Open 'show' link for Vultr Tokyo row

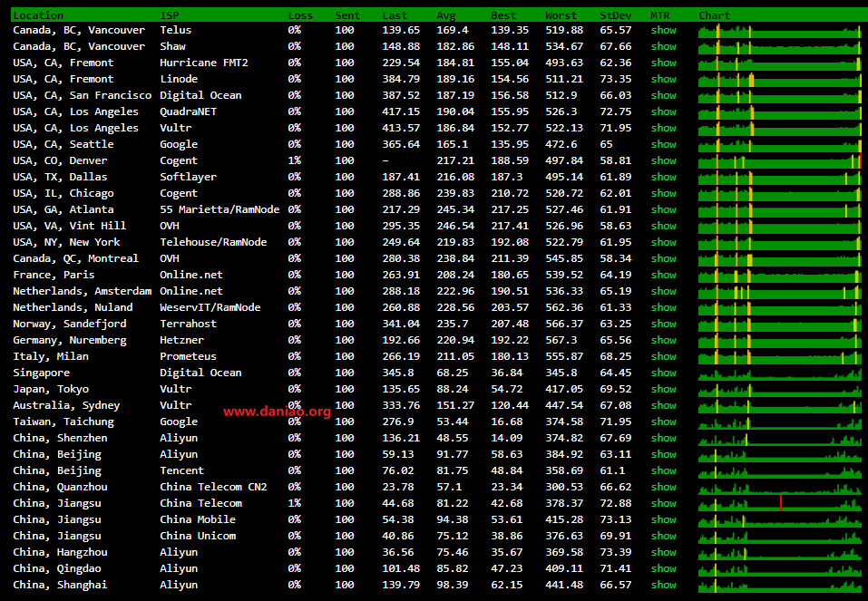(663, 389)
